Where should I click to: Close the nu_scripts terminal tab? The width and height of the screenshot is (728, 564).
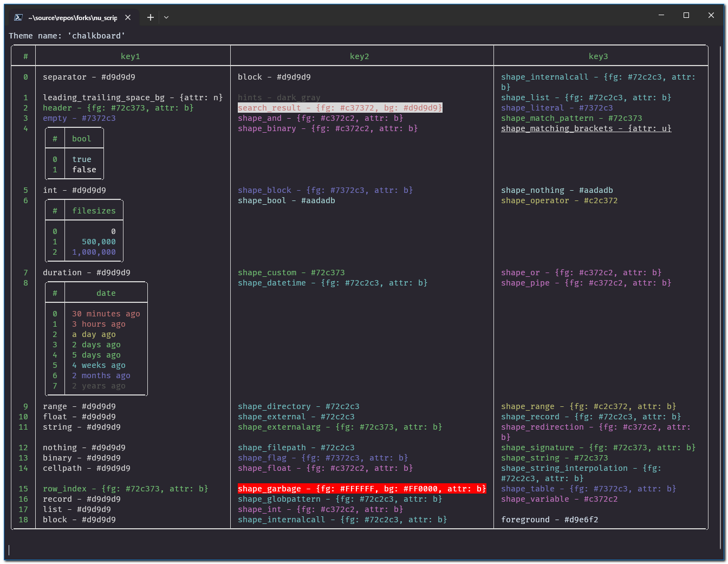pos(128,17)
